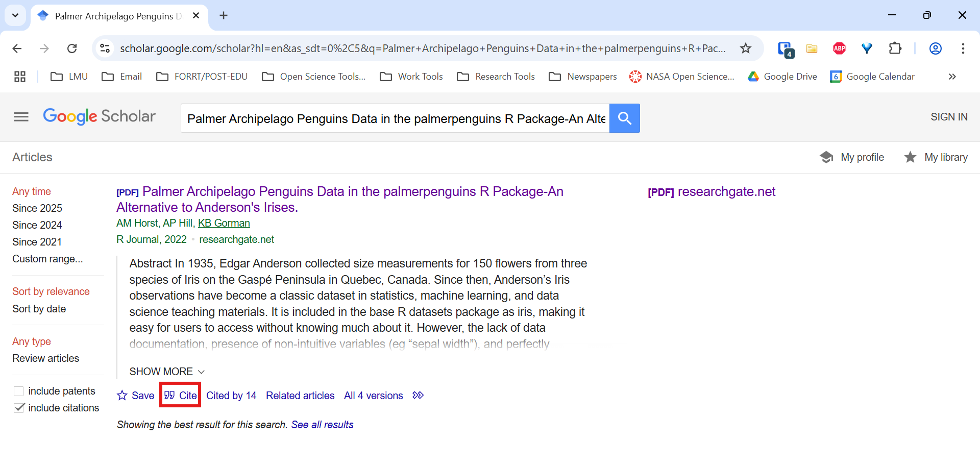Open the LMU bookmarks folder

pos(69,77)
